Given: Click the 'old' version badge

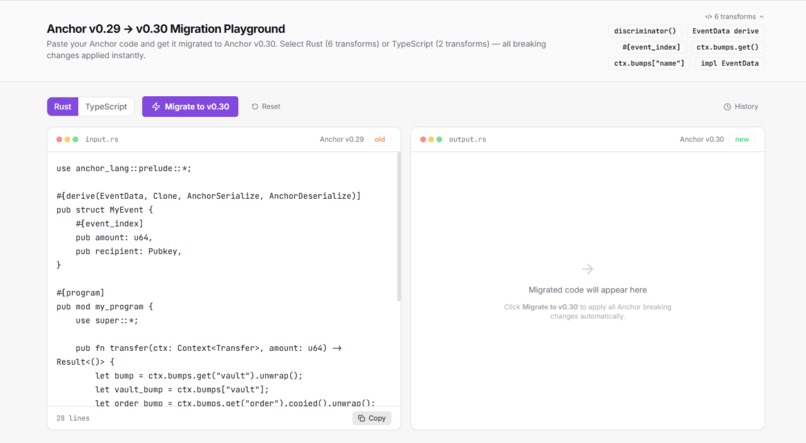Looking at the screenshot, I should click(x=380, y=139).
